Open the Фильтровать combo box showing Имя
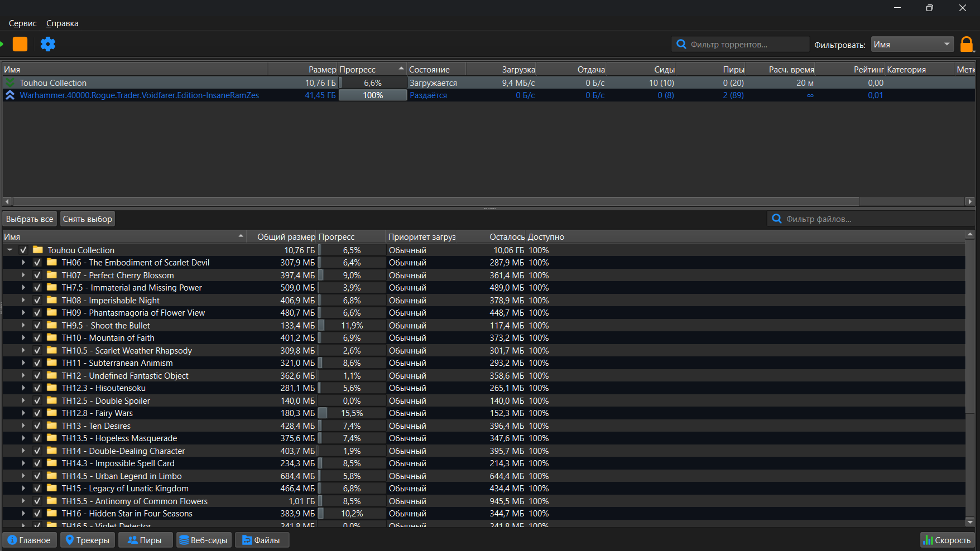The height and width of the screenshot is (551, 980). pos(912,45)
